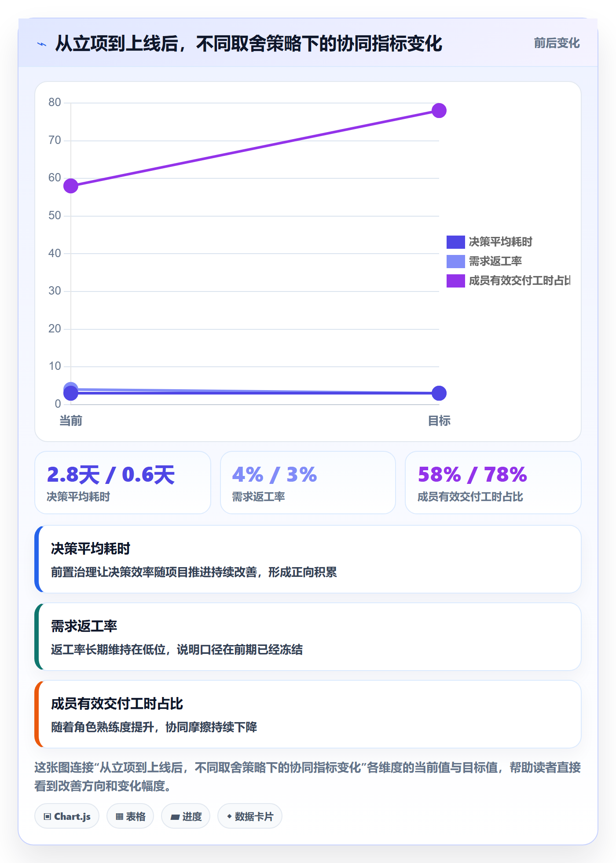Toggle 决策平均耗时 legend color box
The image size is (616, 863).
click(455, 242)
